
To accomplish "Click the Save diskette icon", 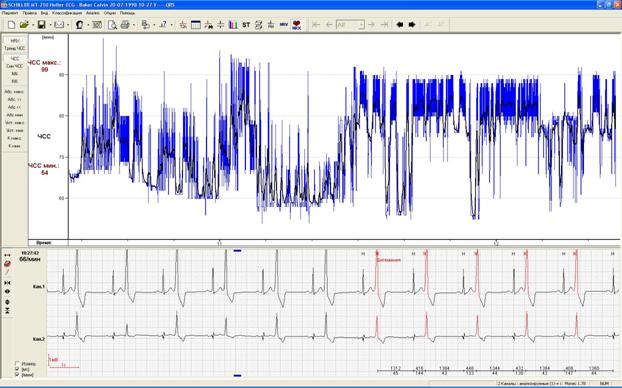I will click(41, 25).
